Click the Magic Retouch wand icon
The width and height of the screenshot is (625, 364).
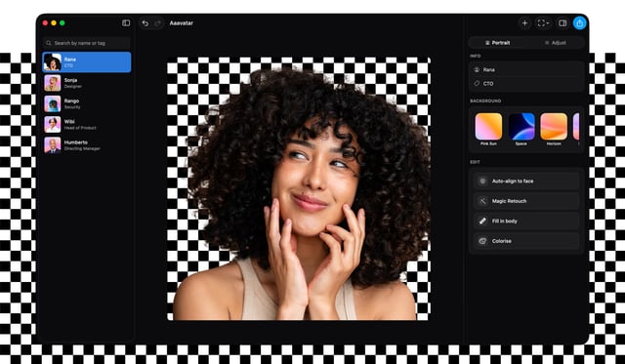[x=482, y=201]
